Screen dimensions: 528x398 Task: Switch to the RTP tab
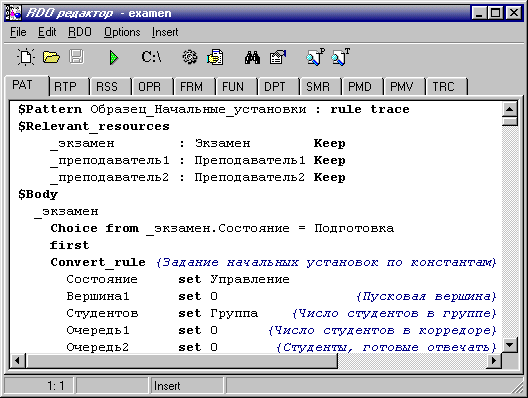click(69, 87)
